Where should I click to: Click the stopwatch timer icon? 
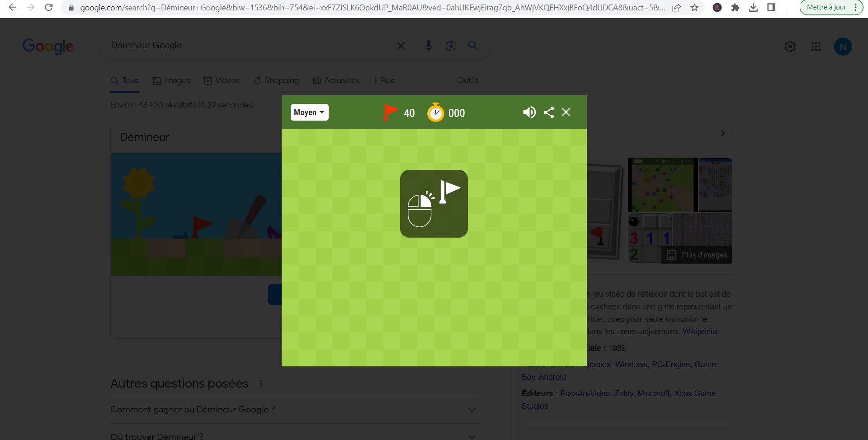436,112
